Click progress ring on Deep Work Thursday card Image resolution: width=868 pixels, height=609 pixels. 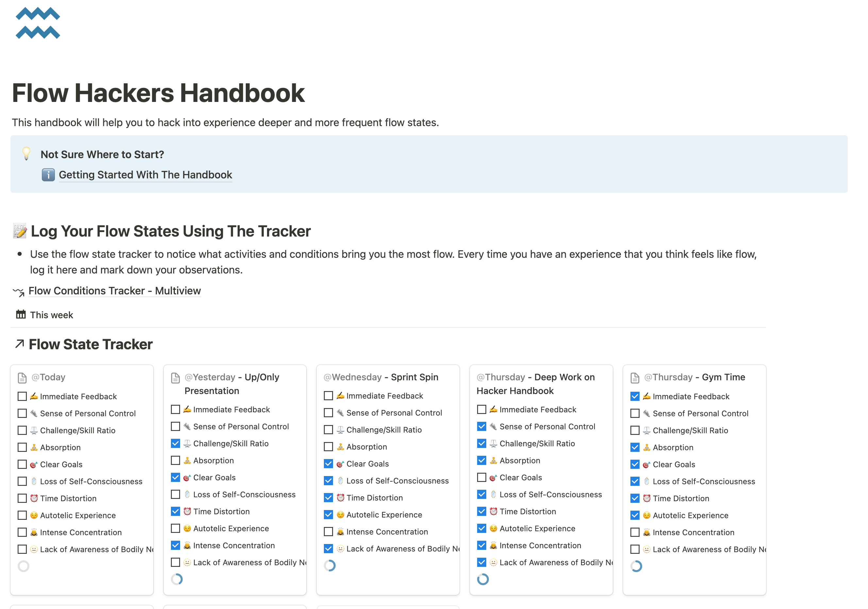(483, 579)
